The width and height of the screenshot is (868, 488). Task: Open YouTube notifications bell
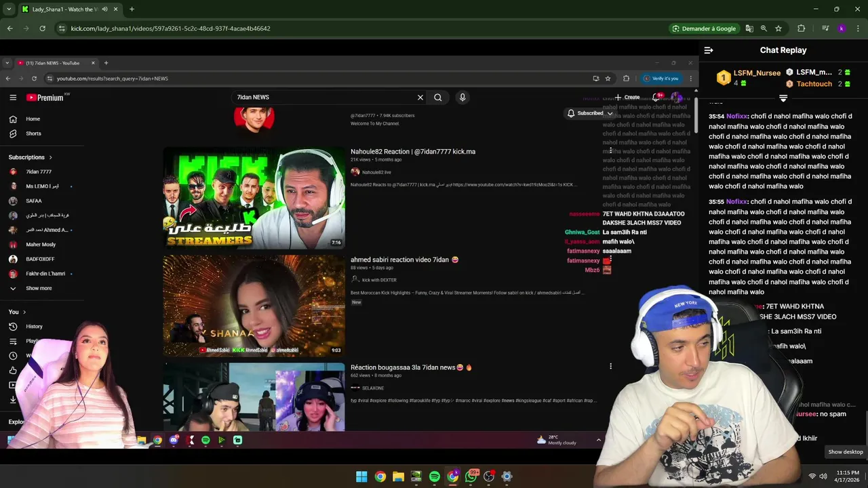point(656,98)
